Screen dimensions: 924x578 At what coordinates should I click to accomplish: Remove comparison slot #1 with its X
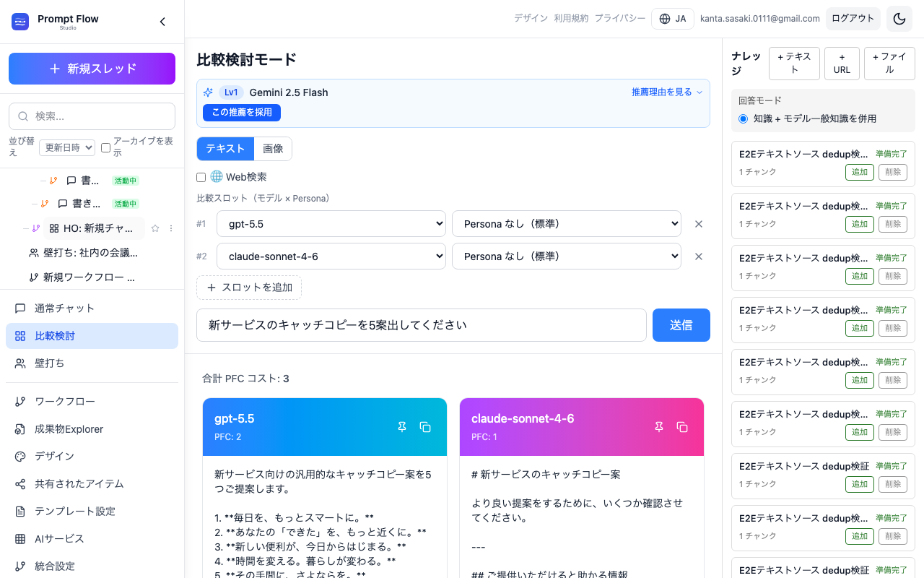coord(699,224)
